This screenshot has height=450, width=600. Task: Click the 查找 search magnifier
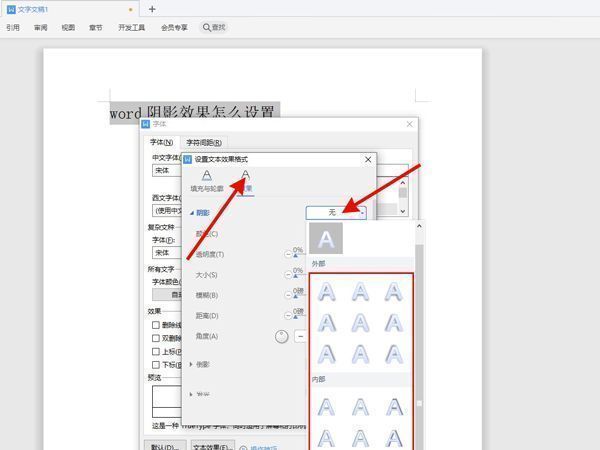(207, 28)
